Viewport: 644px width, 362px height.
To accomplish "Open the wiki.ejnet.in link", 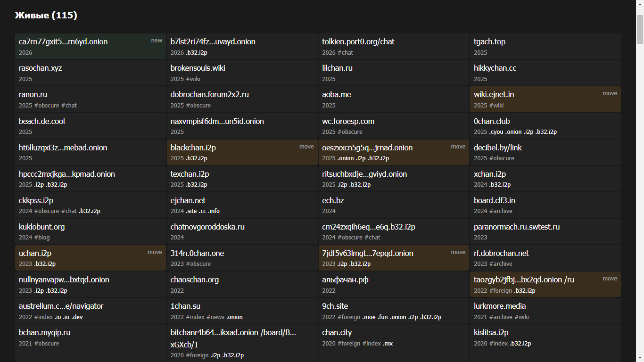I will [x=494, y=94].
